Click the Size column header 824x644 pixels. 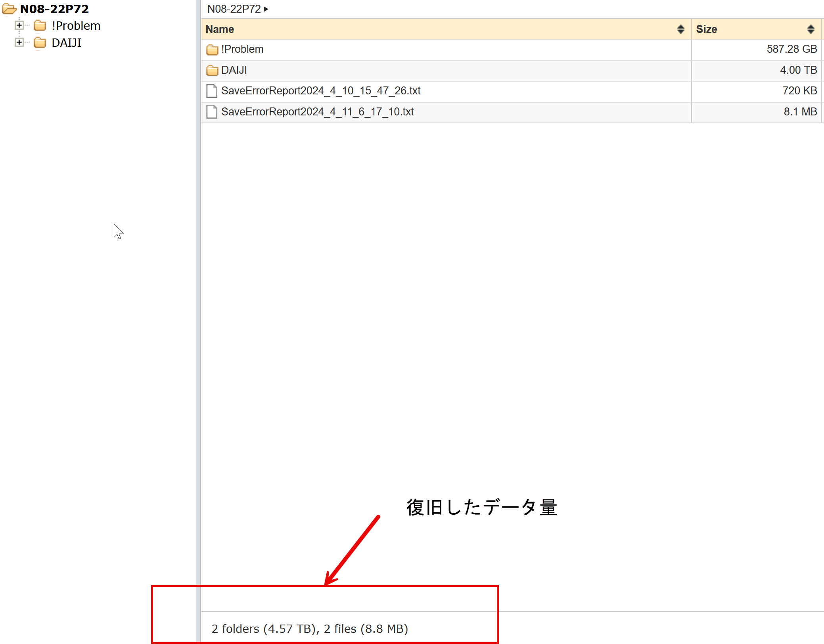[x=707, y=29]
